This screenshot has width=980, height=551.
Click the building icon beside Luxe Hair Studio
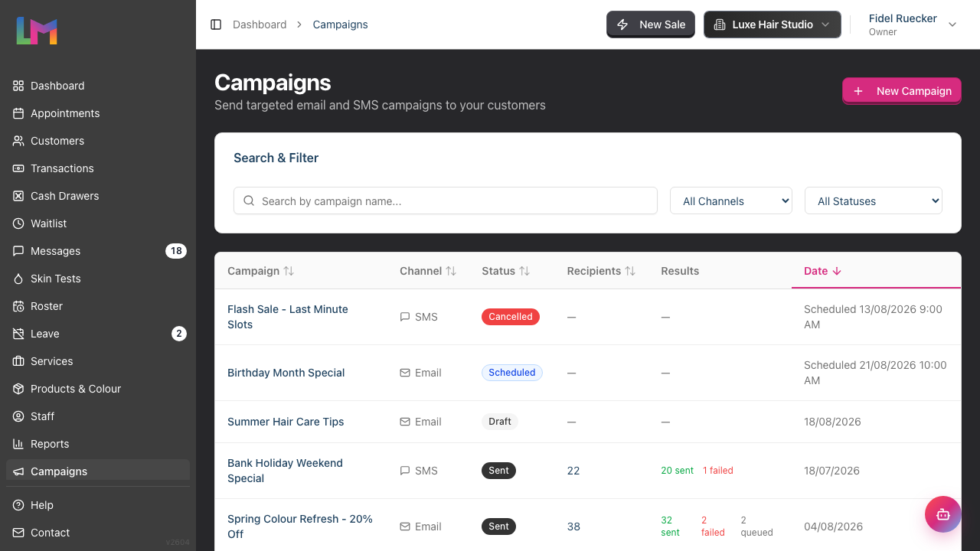coord(719,24)
